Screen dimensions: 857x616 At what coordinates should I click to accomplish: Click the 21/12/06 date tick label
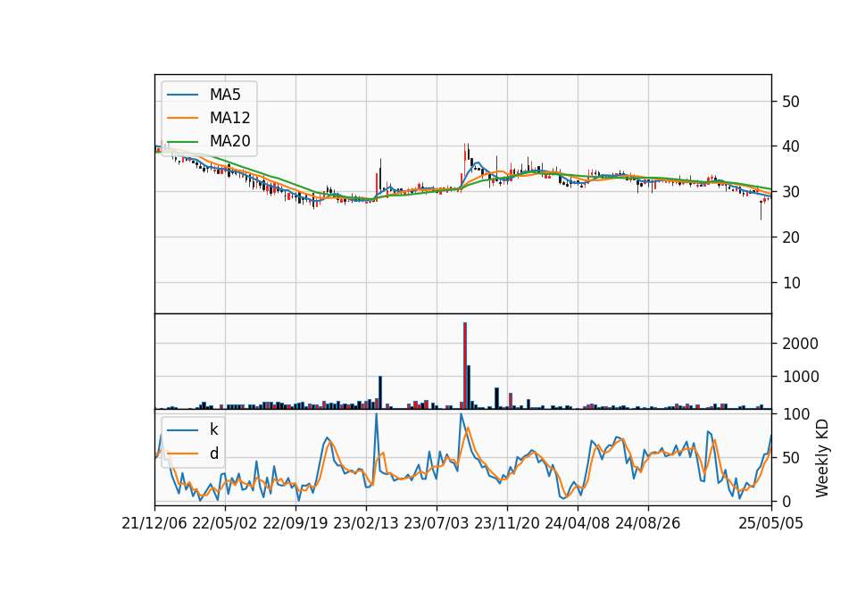coord(154,523)
